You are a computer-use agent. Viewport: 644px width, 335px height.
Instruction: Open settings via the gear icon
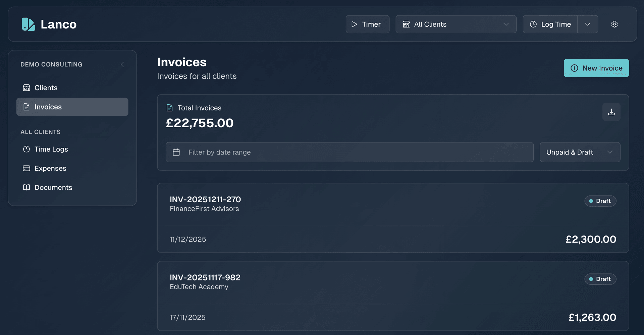tap(614, 24)
